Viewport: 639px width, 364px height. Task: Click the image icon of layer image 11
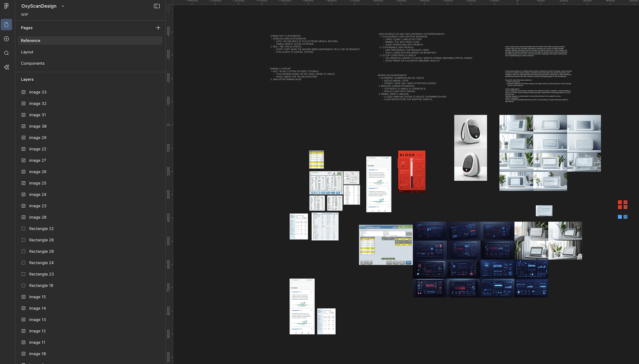[23, 342]
